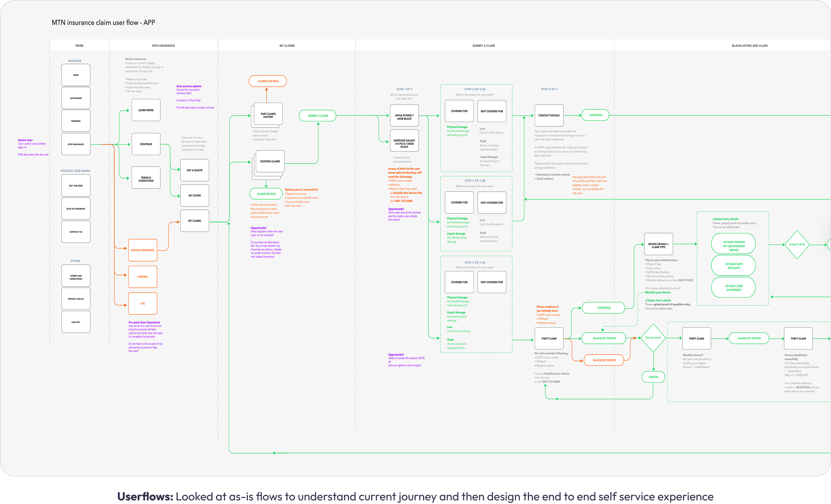This screenshot has width=831, height=504.
Task: Select APPLE IPHONE 7 64GB BLACK device
Action: tap(404, 116)
